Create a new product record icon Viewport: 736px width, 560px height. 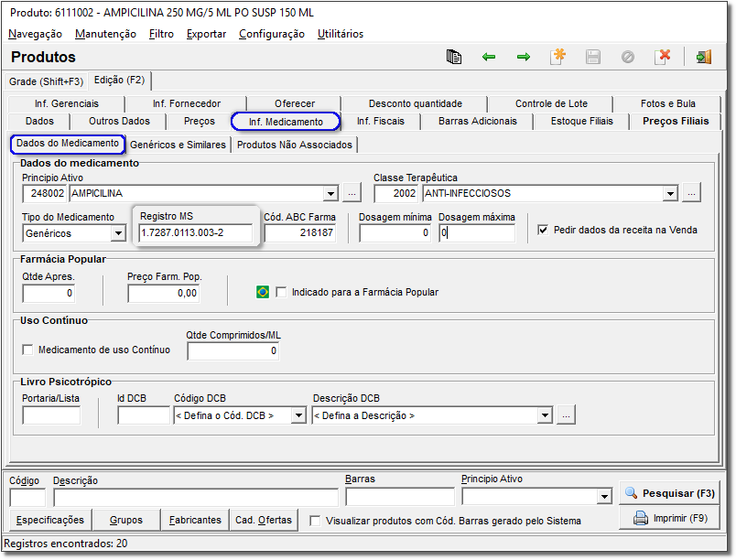(558, 57)
